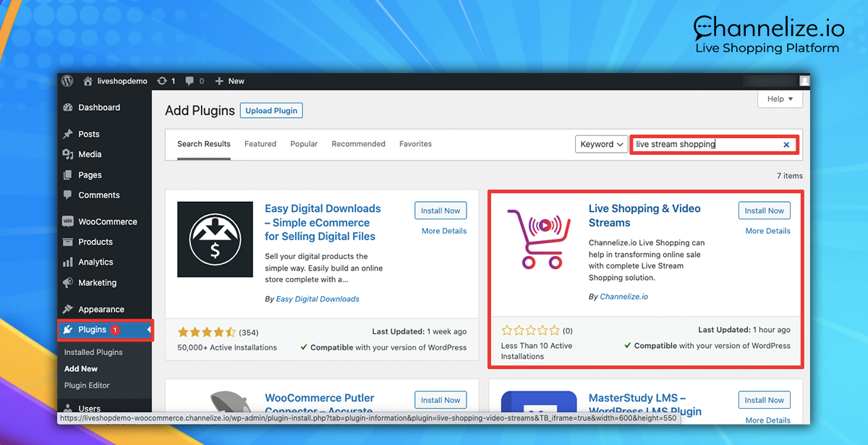This screenshot has width=868, height=445.
Task: Click the WordPress logo in admin bar
Action: [67, 81]
